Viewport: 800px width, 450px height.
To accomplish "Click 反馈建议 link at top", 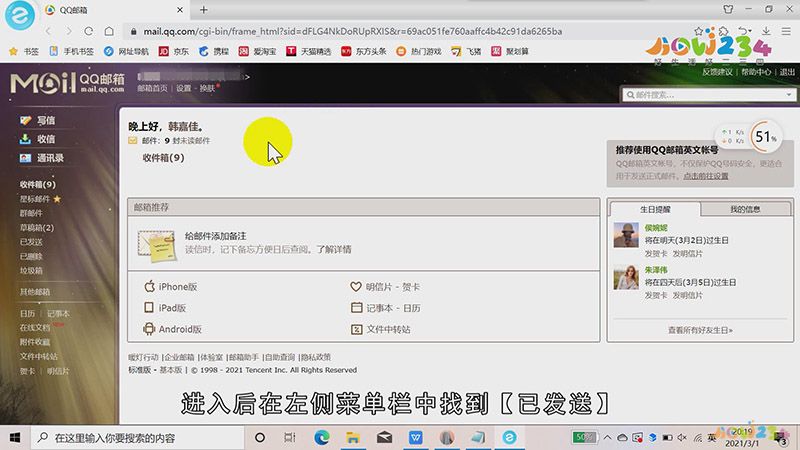I will 717,72.
